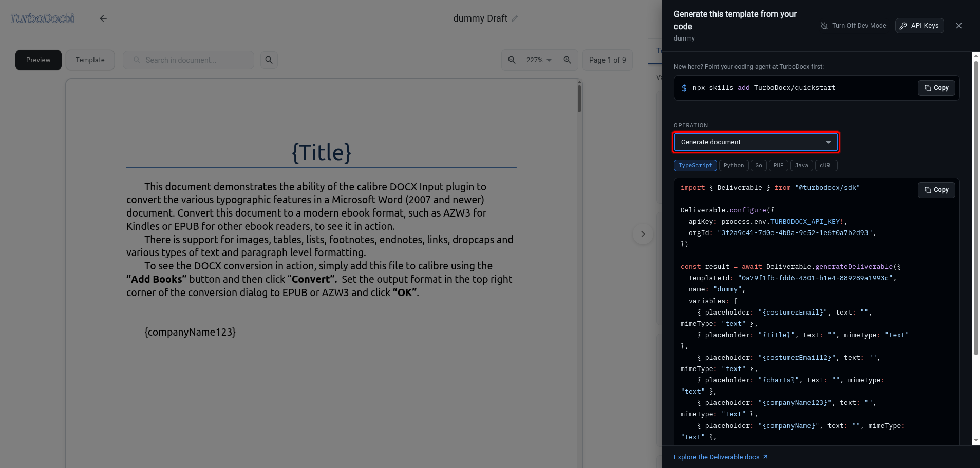
Task: Click the Search in document field
Action: pos(189,60)
